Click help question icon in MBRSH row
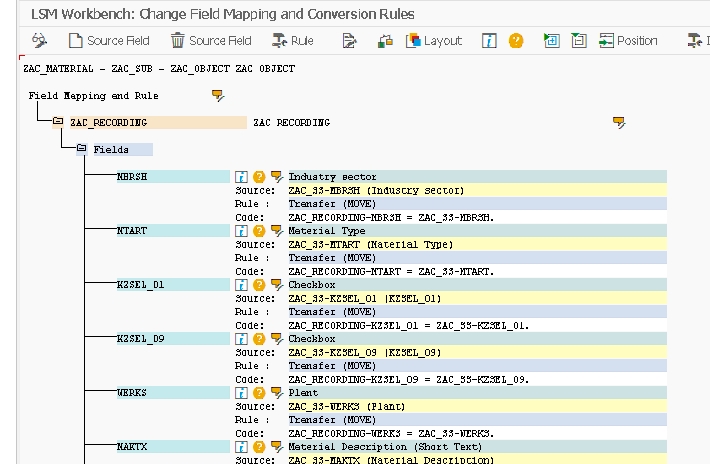 pyautogui.click(x=259, y=177)
